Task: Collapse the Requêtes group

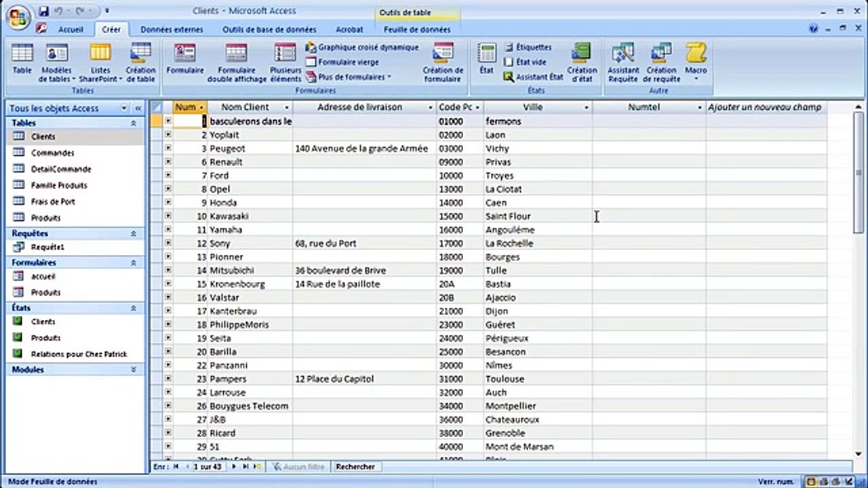Action: (x=134, y=234)
